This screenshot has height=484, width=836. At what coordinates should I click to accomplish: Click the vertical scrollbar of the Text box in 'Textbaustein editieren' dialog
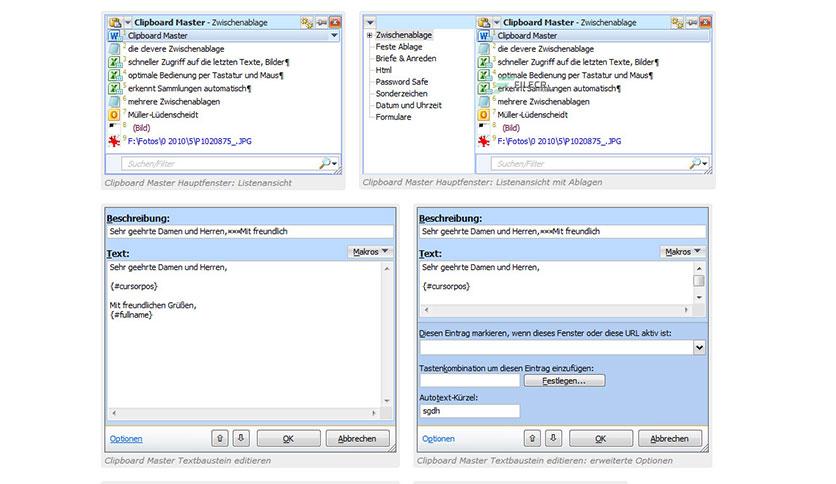(387, 335)
